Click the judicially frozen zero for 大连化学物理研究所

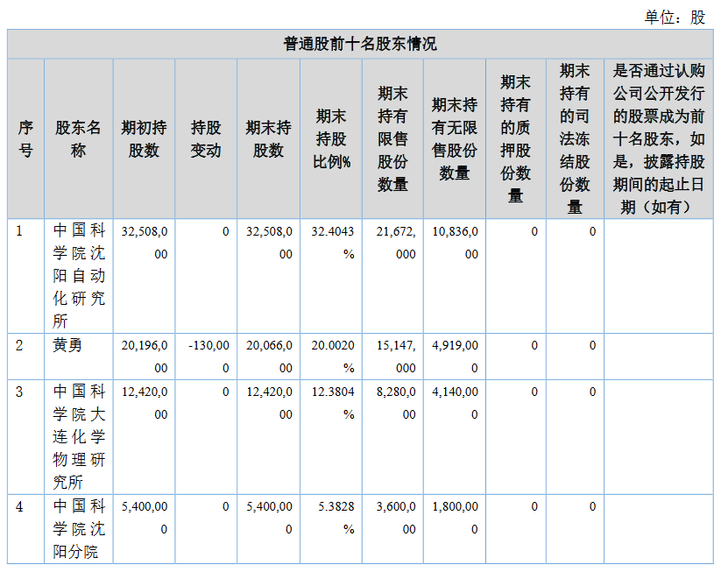click(x=592, y=392)
